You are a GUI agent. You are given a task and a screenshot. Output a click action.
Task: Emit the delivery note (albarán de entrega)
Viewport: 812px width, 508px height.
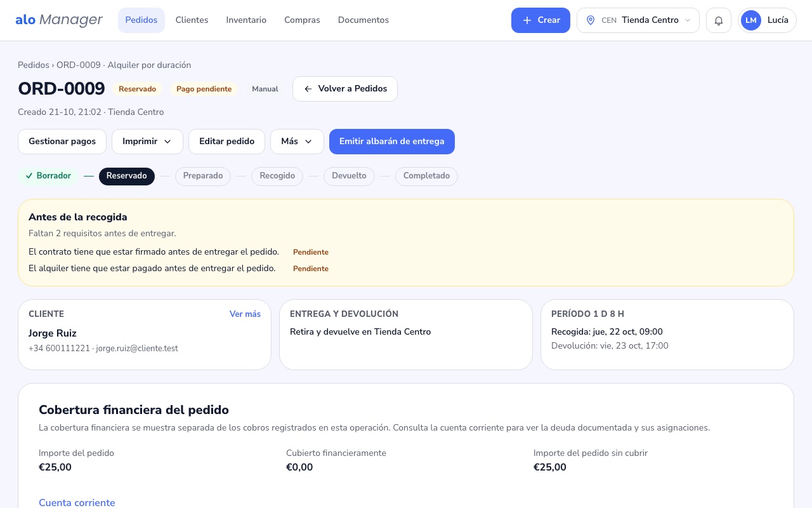click(392, 142)
